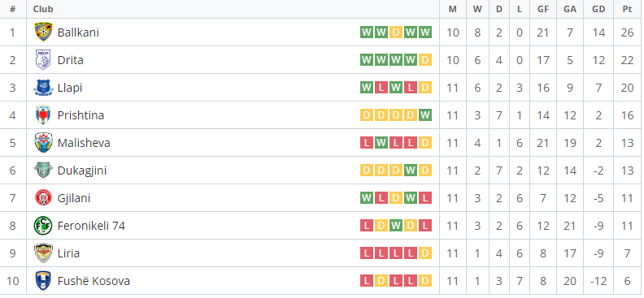
Task: Click the Malisheva club crest icon
Action: 43,143
